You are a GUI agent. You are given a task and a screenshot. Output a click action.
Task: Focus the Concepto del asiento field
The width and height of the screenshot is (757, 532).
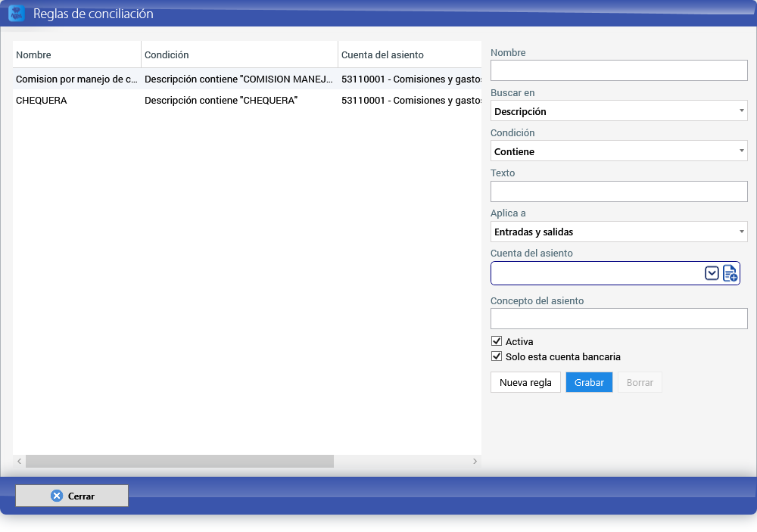619,319
